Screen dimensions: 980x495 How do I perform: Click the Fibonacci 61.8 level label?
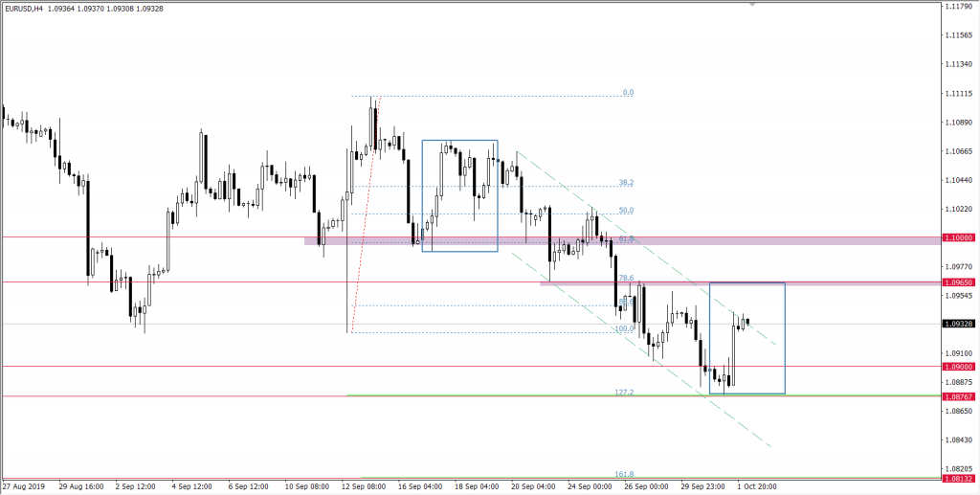click(626, 238)
